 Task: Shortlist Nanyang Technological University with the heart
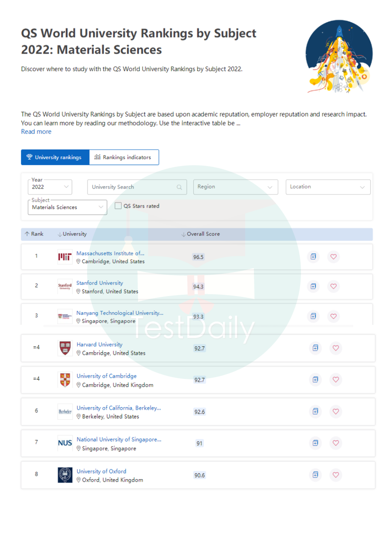point(334,316)
